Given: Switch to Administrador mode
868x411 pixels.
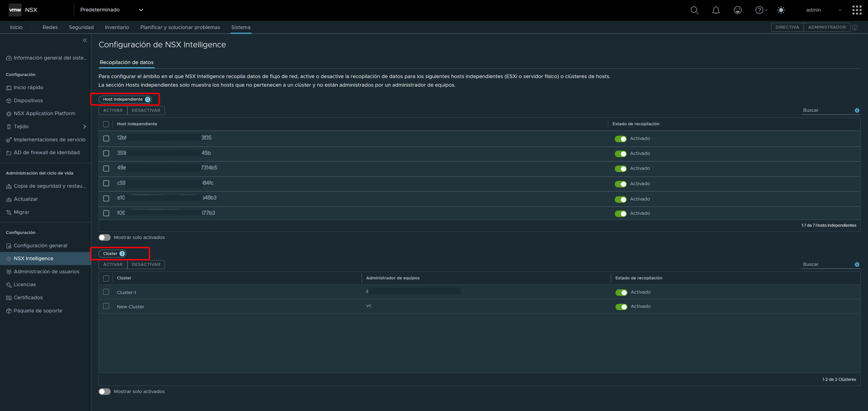Looking at the screenshot, I should 827,28.
